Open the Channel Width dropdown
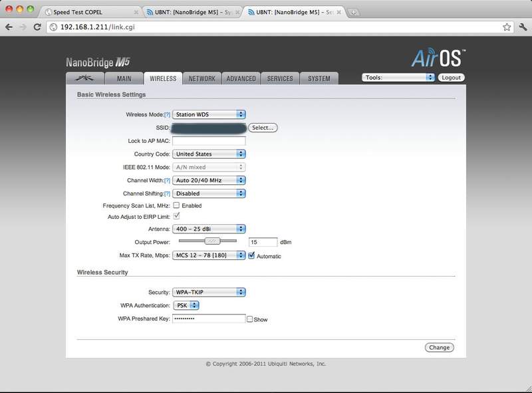This screenshot has height=393, width=532. 209,181
